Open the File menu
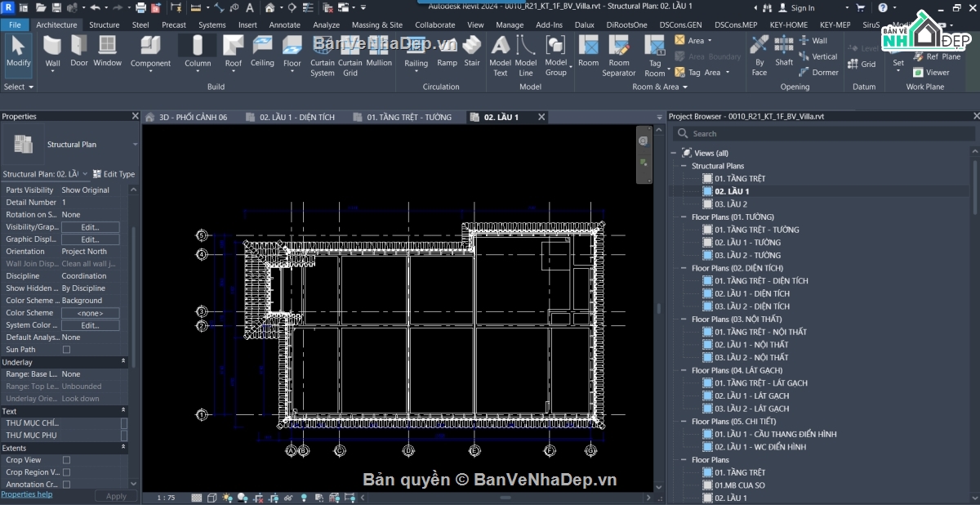 (x=15, y=25)
